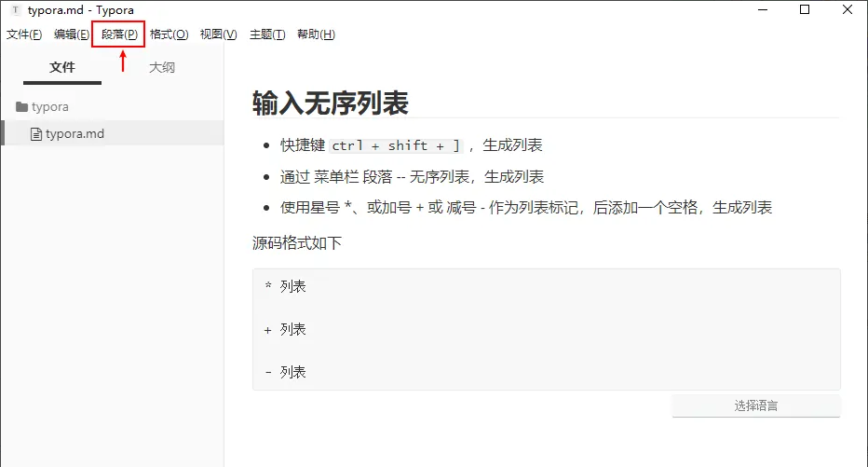Switch to the 大纲 sidebar tab
Screen dimensions: 868x467
(x=162, y=68)
